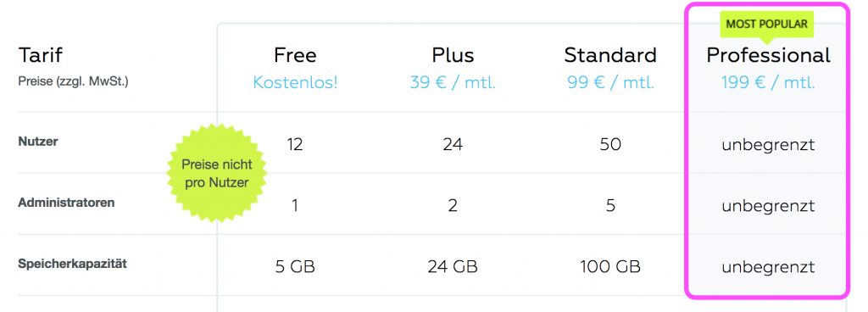Select the Plus plan heading
Image resolution: width=868 pixels, height=312 pixels.
pyautogui.click(x=453, y=55)
